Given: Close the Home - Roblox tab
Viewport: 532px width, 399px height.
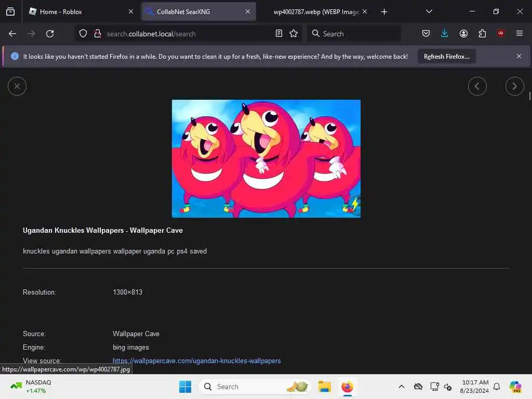Looking at the screenshot, I should [x=131, y=11].
